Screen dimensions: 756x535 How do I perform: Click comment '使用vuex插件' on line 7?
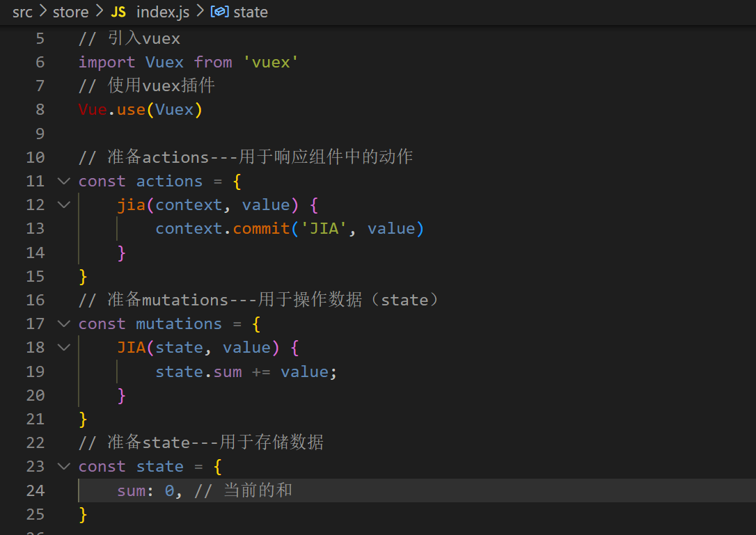pos(161,86)
